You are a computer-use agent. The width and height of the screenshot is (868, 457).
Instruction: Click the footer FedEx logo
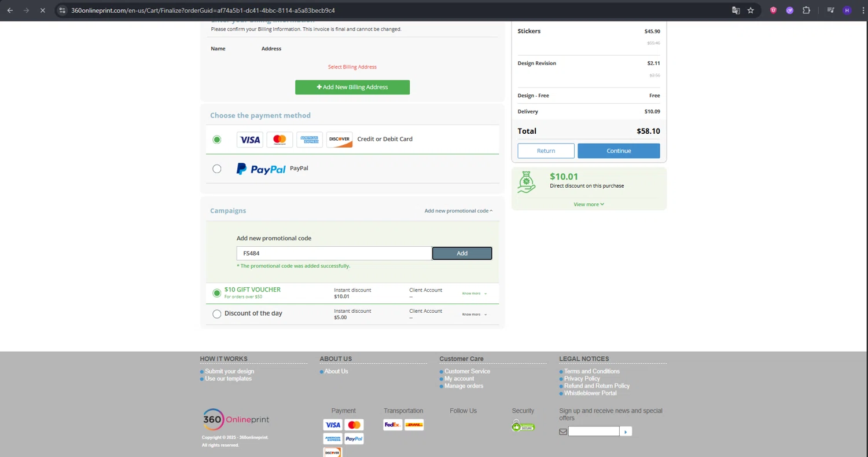[x=392, y=425]
